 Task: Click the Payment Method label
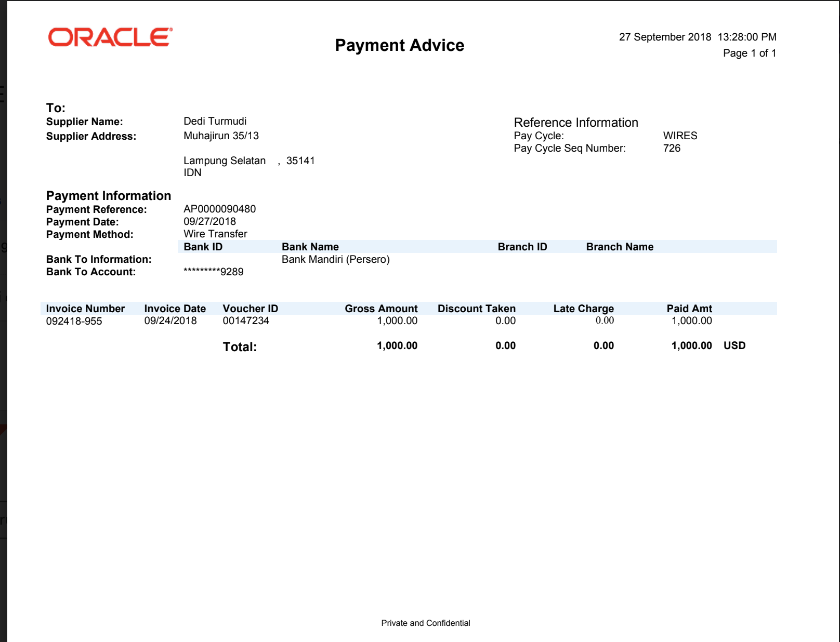[x=90, y=234]
